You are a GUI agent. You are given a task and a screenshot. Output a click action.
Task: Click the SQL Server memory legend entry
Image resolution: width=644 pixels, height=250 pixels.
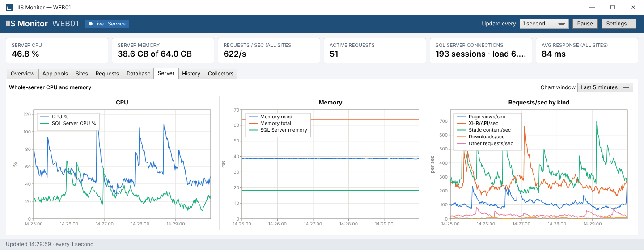277,130
